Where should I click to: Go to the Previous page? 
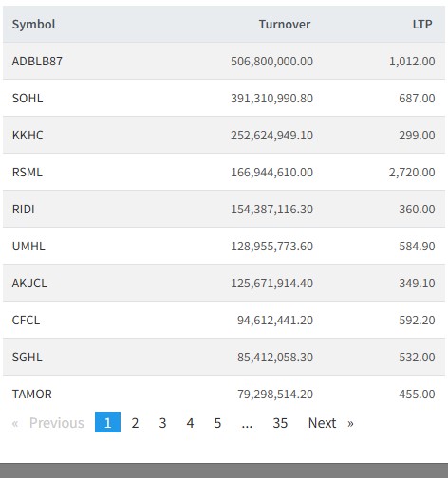(57, 423)
